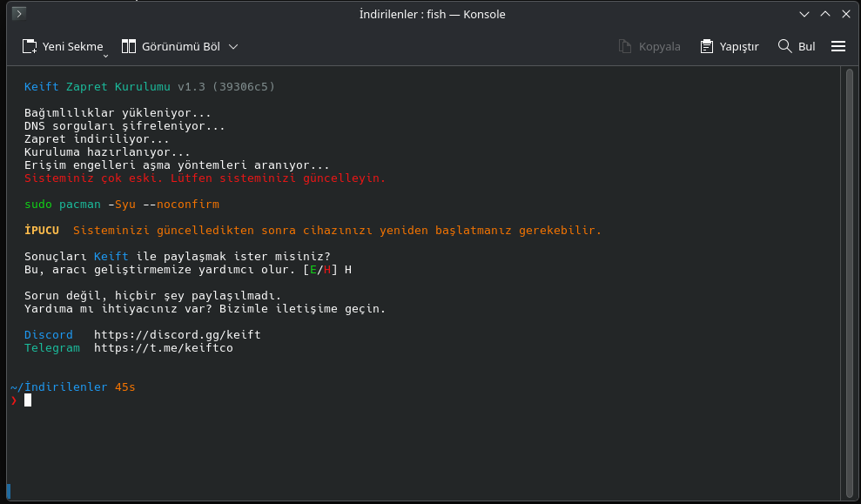Click the 'Zapret indiriliyor...' line
The height and width of the screenshot is (504, 861).
coord(97,139)
